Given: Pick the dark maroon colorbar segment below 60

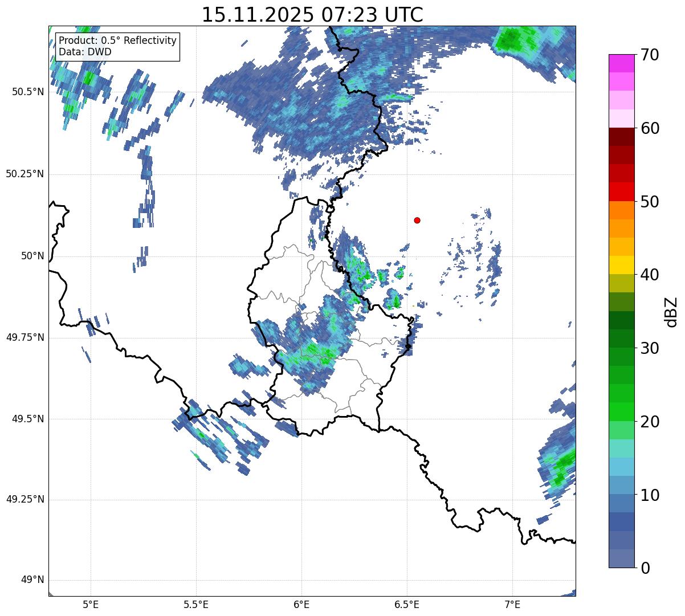Looking at the screenshot, I should point(621,137).
